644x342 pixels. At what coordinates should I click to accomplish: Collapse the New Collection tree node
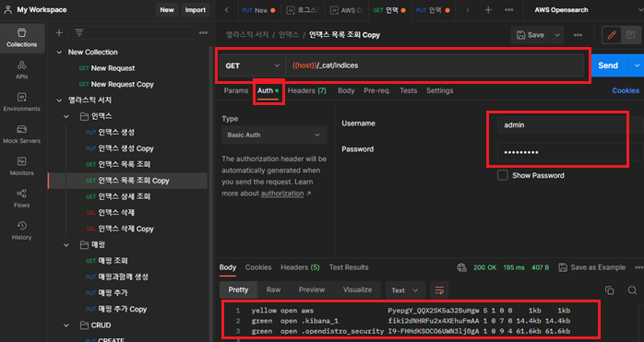(x=59, y=53)
